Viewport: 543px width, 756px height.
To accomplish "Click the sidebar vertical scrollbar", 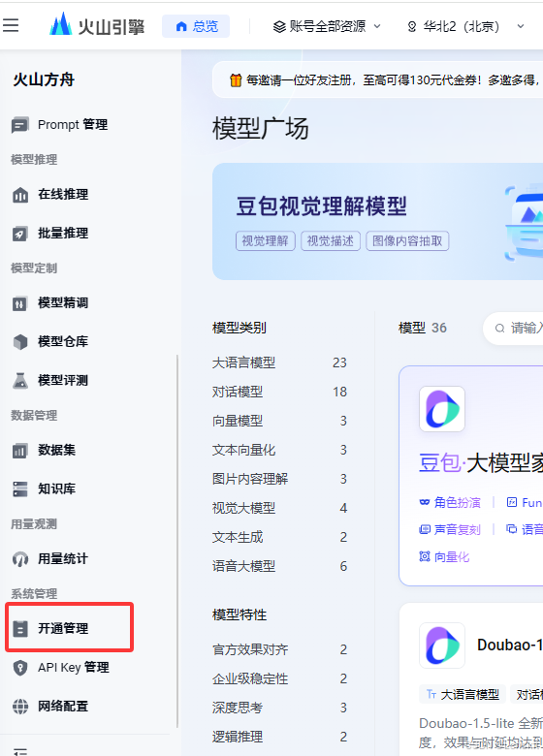I will point(177,541).
